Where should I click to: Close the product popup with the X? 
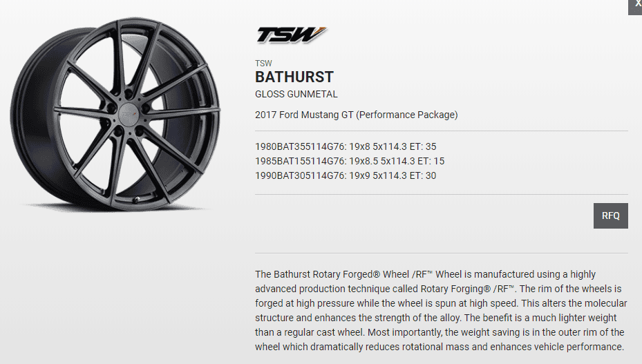pos(636,5)
